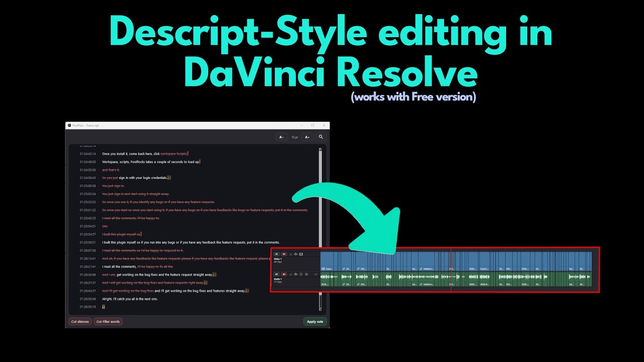Click "I read all the comments," at 01:26:21:41
Screen dimensions: 644x362
pyautogui.click(x=119, y=266)
